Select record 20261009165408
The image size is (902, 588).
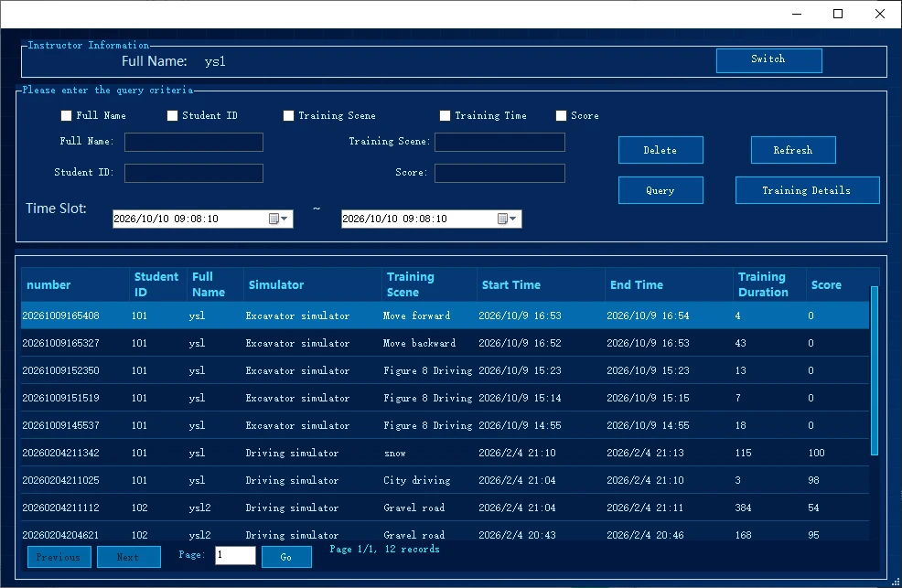tap(446, 315)
